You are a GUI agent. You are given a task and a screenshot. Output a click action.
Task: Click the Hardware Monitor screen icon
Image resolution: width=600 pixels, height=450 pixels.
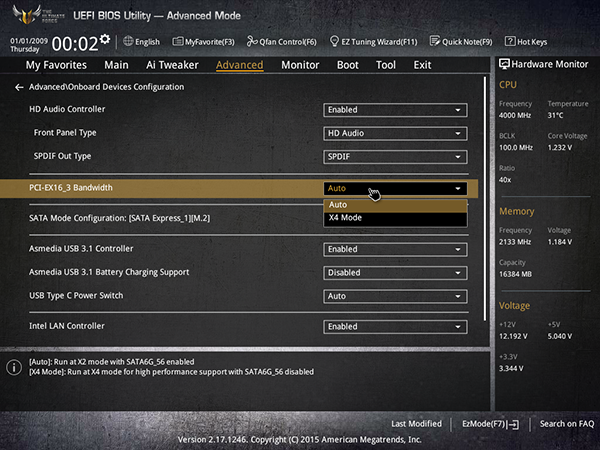point(504,64)
